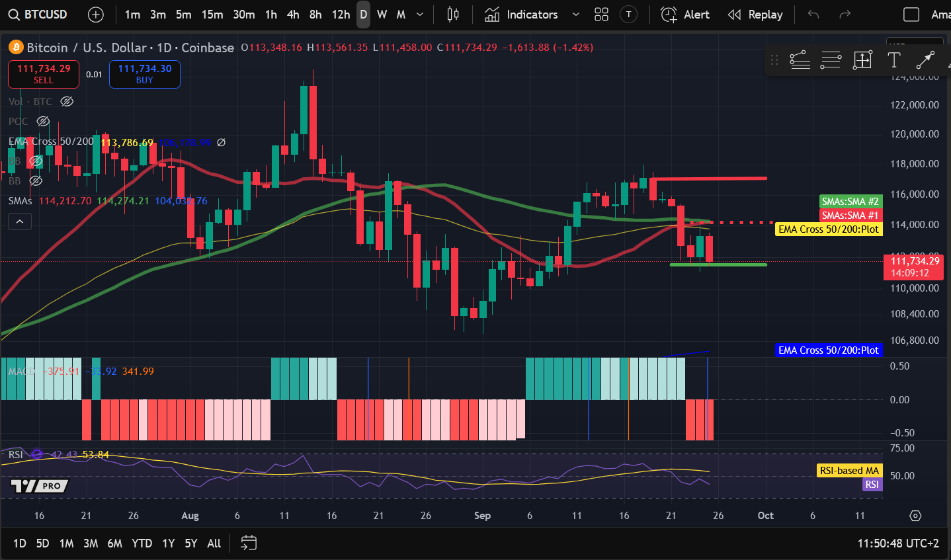Redo the last chart action
Viewport: 951px width, 560px height.
845,15
